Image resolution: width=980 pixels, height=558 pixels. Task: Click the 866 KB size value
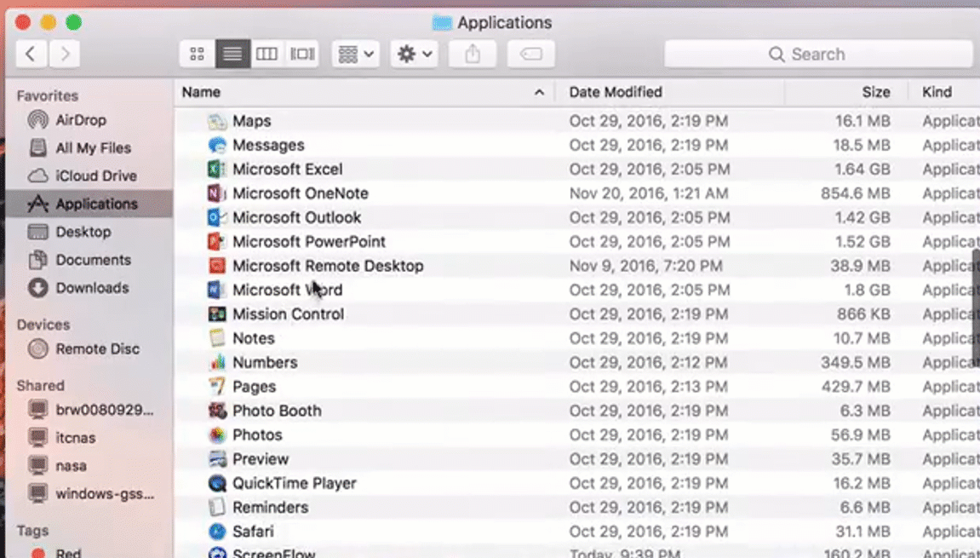863,314
